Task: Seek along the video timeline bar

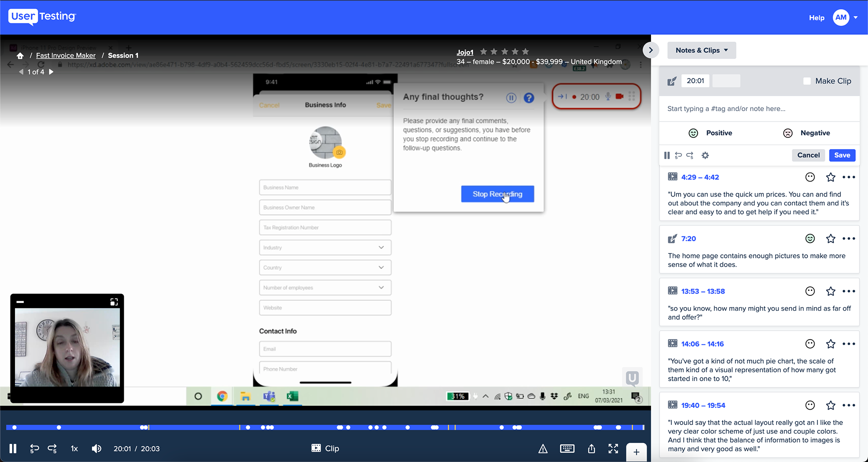Action: pyautogui.click(x=325, y=427)
